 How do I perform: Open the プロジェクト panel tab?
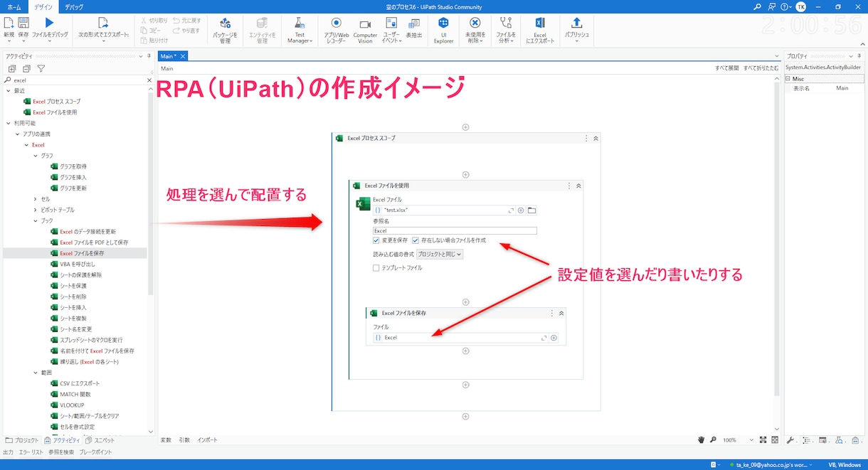click(23, 440)
